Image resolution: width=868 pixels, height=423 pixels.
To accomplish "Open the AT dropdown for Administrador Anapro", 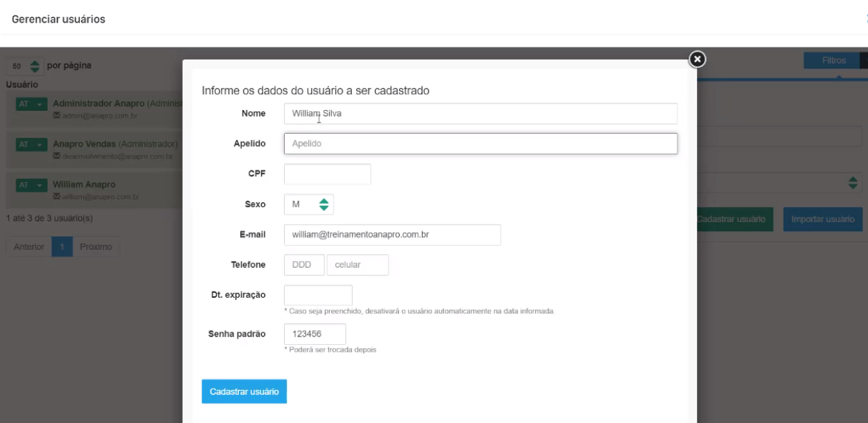I will coord(31,104).
